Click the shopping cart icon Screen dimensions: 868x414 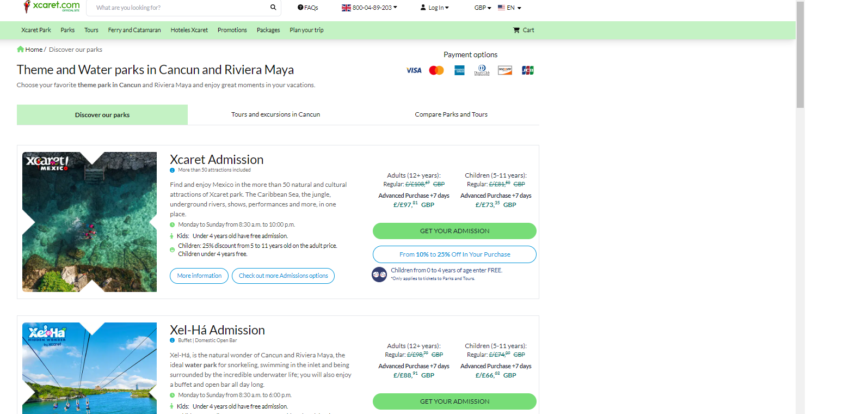click(516, 31)
